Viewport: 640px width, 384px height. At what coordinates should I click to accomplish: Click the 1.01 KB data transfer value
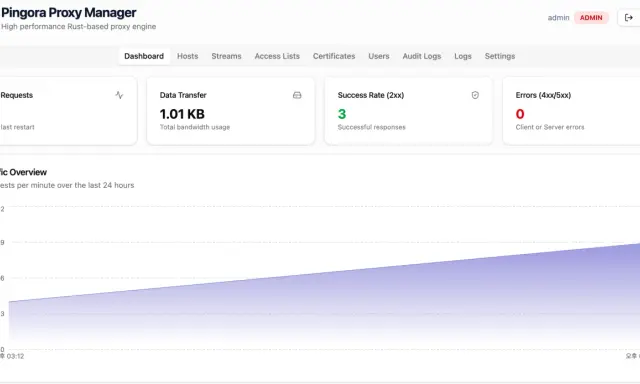(x=182, y=114)
